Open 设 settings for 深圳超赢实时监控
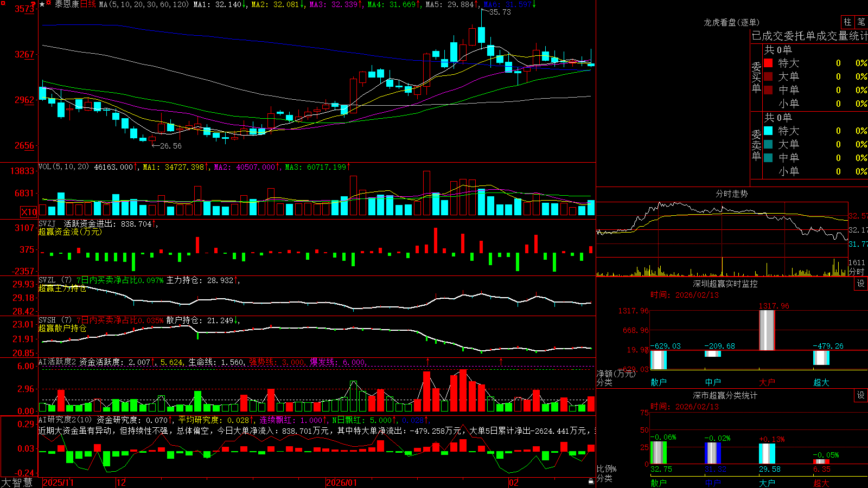Screen dimensions: 868x488 tap(861, 284)
